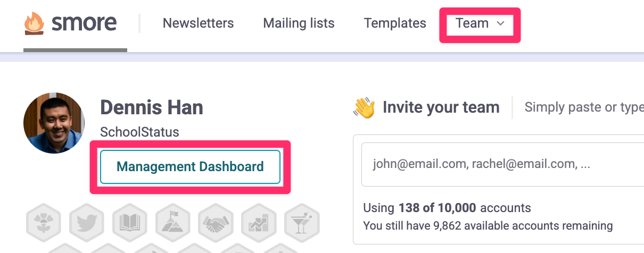Focus the invite emails input field
Image resolution: width=644 pixels, height=253 pixels.
pyautogui.click(x=502, y=165)
